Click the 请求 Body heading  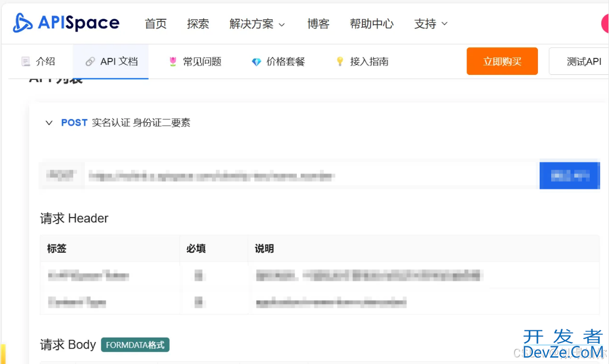pos(68,345)
